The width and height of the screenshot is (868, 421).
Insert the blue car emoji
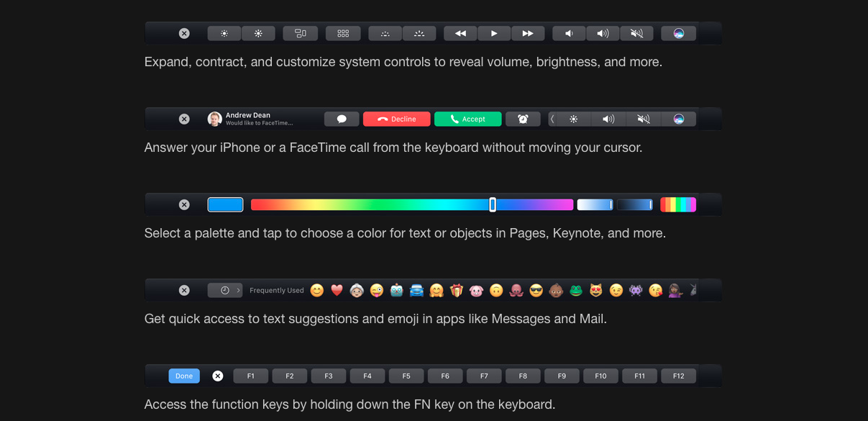tap(416, 290)
